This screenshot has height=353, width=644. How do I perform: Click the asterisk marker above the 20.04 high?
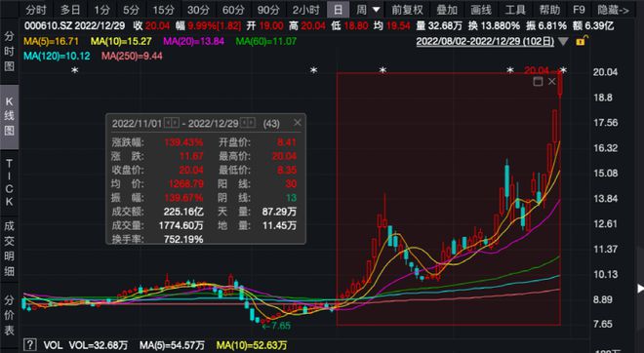(564, 71)
